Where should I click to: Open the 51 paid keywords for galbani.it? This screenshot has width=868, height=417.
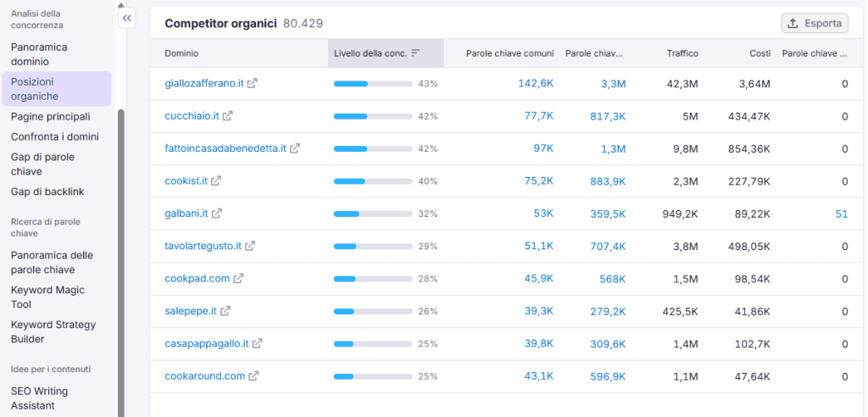(842, 214)
